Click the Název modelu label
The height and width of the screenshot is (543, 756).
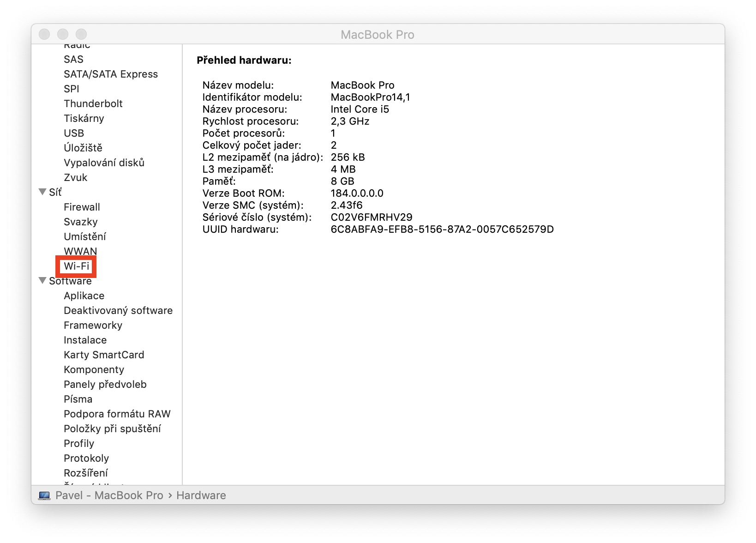[238, 85]
